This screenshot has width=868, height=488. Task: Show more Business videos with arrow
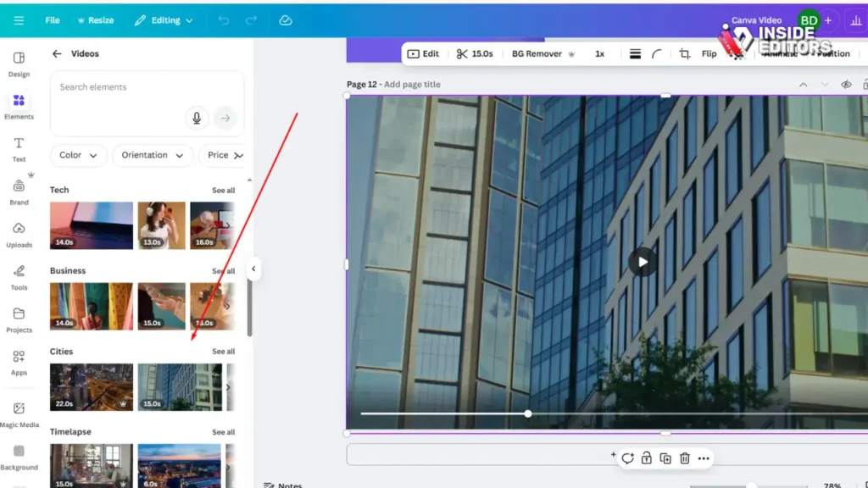pyautogui.click(x=227, y=306)
